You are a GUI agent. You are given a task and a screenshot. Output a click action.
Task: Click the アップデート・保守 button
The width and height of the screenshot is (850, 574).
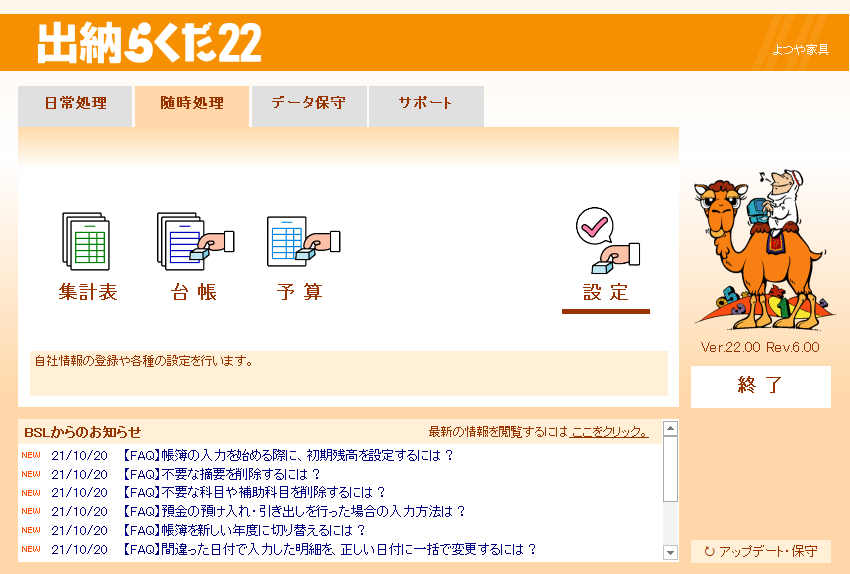(x=761, y=551)
